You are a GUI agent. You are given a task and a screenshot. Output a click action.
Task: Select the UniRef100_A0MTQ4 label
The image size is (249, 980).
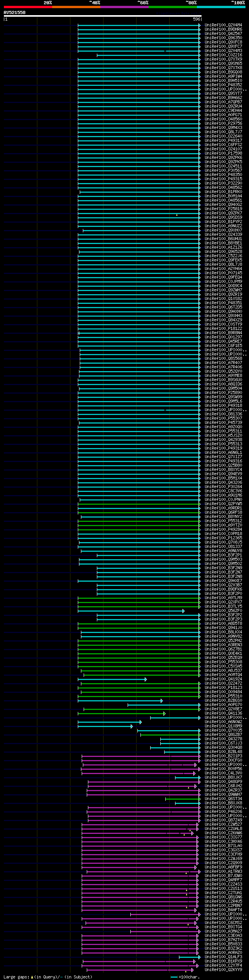click(x=223, y=675)
